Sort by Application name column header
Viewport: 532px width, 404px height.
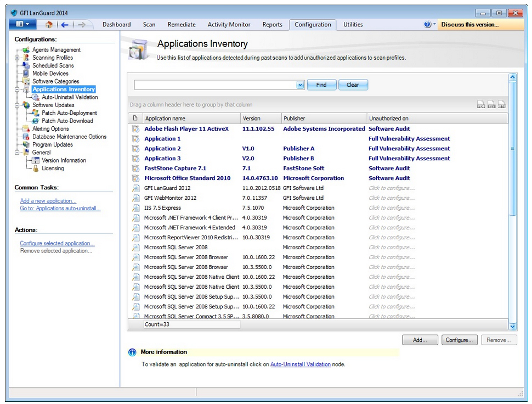pos(191,119)
